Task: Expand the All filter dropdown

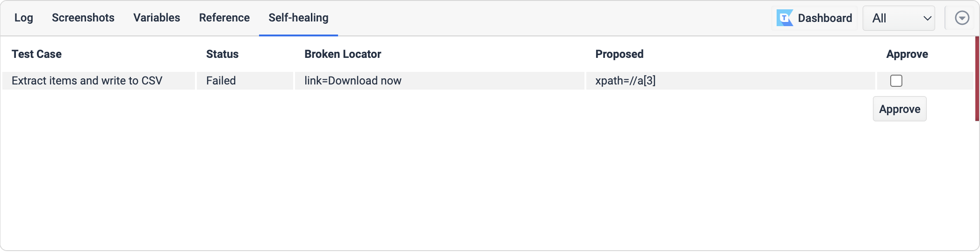Action: [899, 18]
